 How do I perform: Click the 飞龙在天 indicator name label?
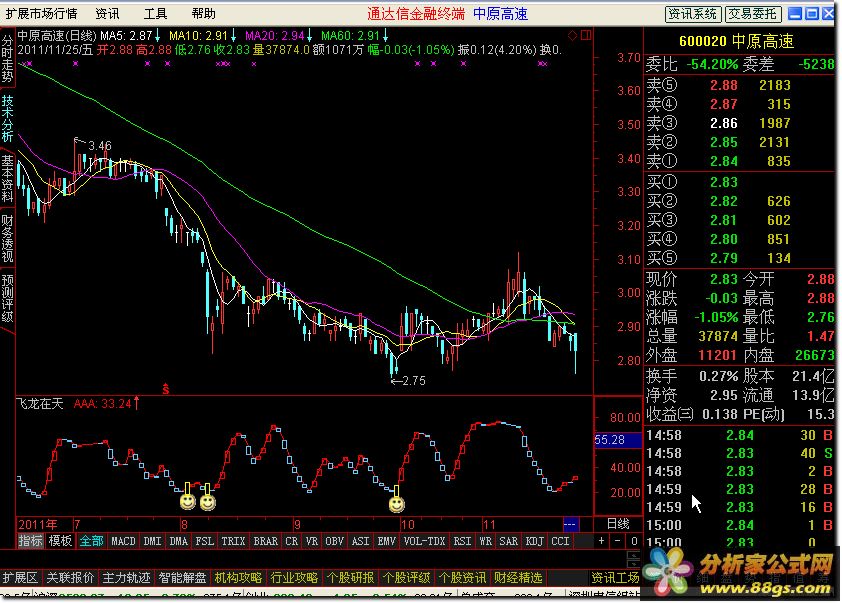pos(40,403)
